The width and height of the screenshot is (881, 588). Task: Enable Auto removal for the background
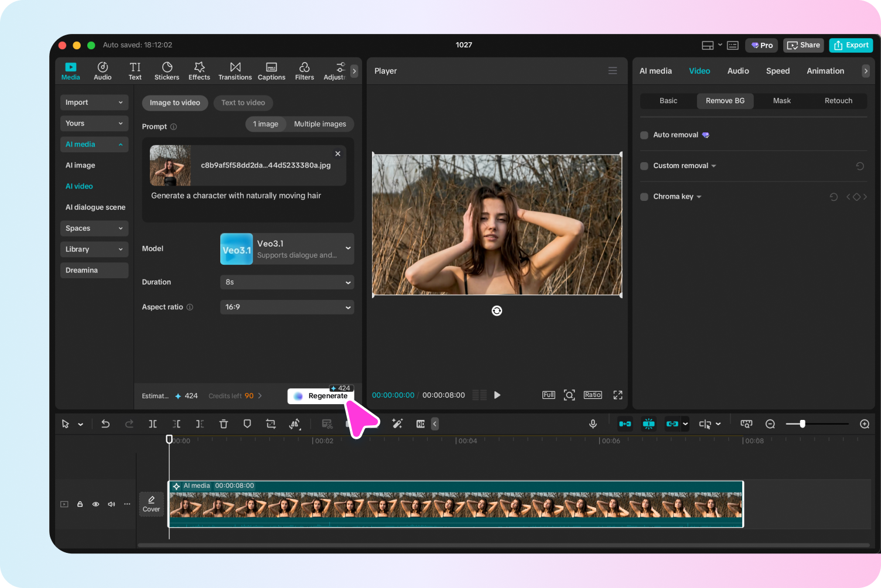pos(644,135)
